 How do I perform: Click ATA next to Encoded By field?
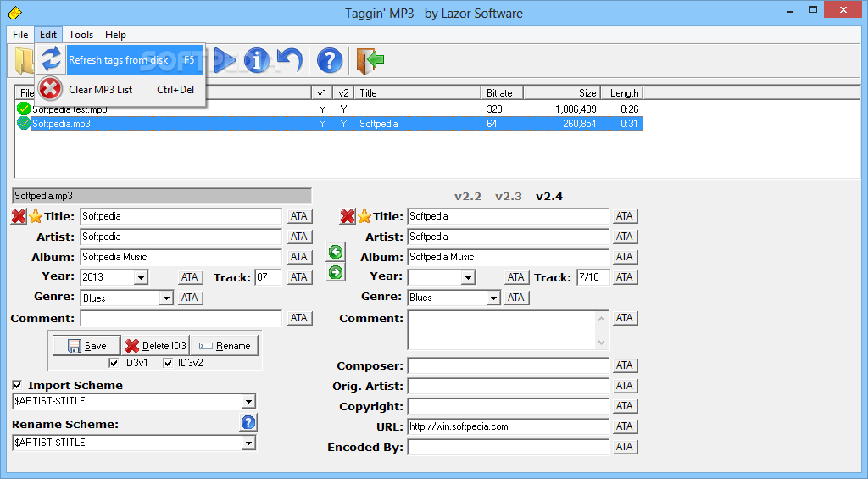pos(625,447)
